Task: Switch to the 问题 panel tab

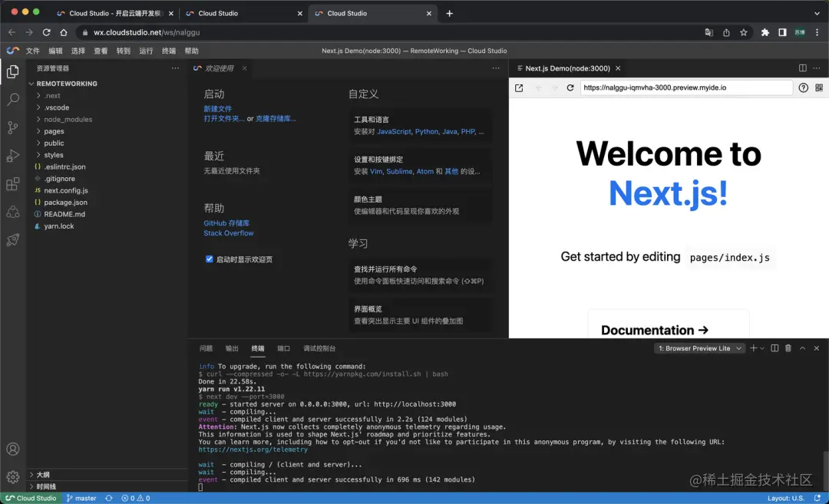Action: tap(206, 348)
